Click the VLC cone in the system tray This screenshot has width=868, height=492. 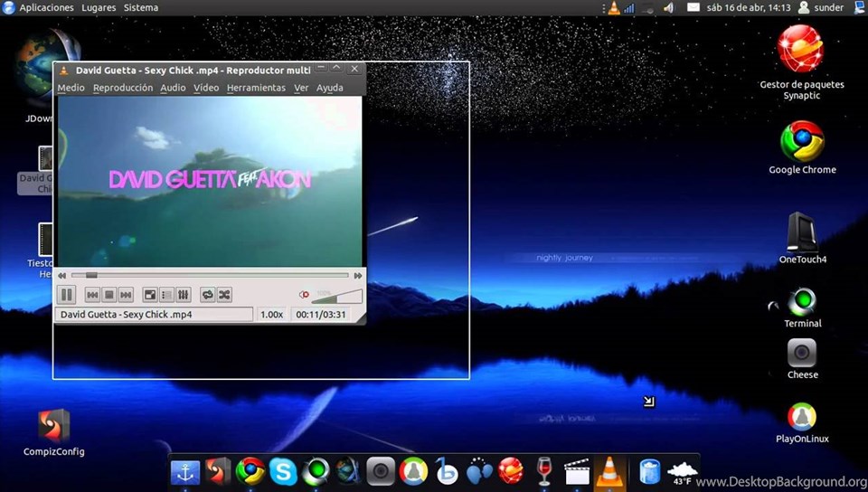coord(614,8)
